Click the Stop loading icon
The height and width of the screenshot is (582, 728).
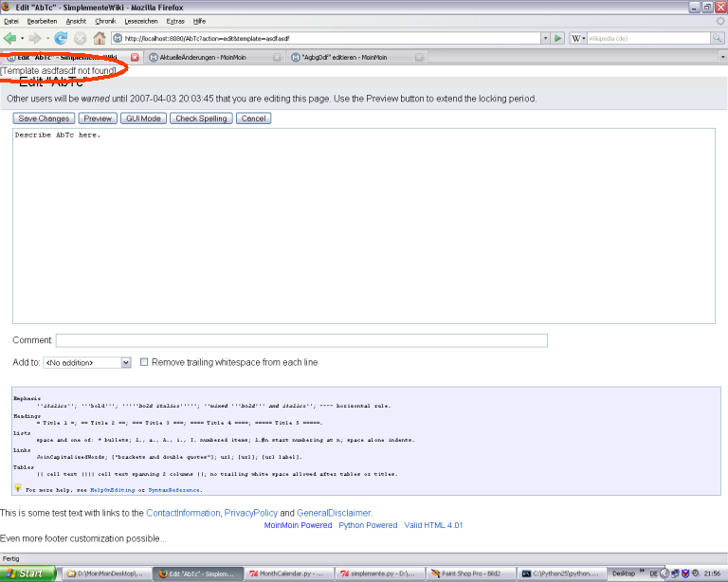(80, 38)
